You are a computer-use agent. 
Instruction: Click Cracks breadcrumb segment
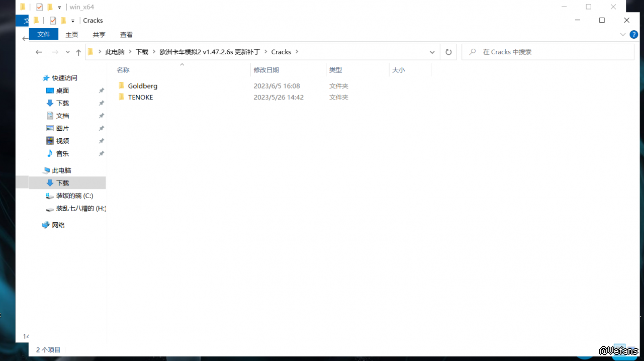pos(281,52)
